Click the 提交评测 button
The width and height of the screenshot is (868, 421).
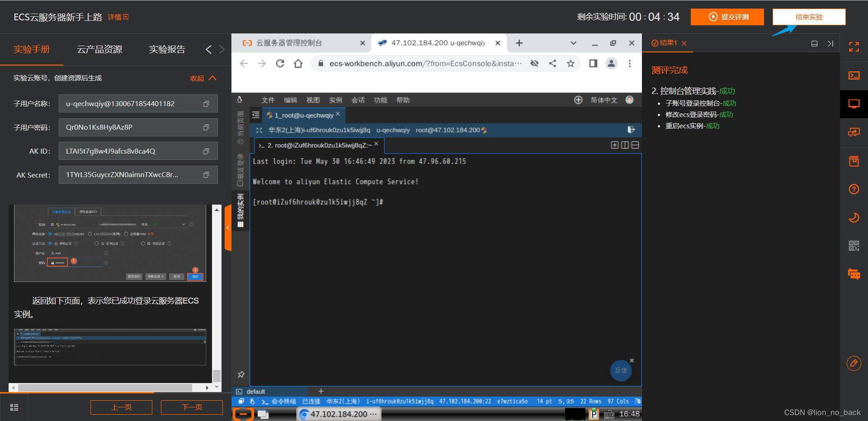click(727, 17)
